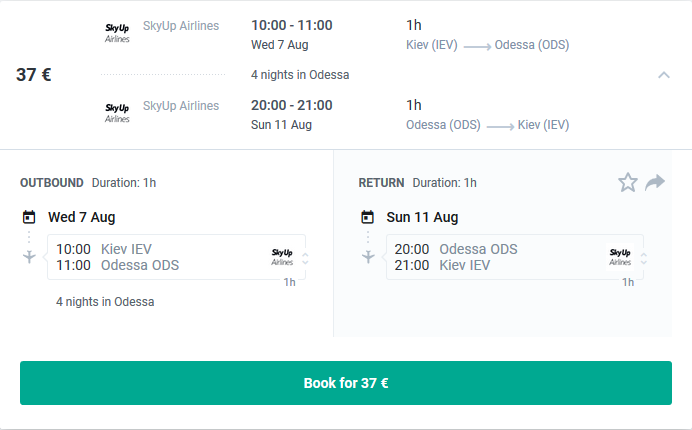This screenshot has width=692, height=430.
Task: Click the SkyUp logo in the return summary row
Action: click(117, 112)
